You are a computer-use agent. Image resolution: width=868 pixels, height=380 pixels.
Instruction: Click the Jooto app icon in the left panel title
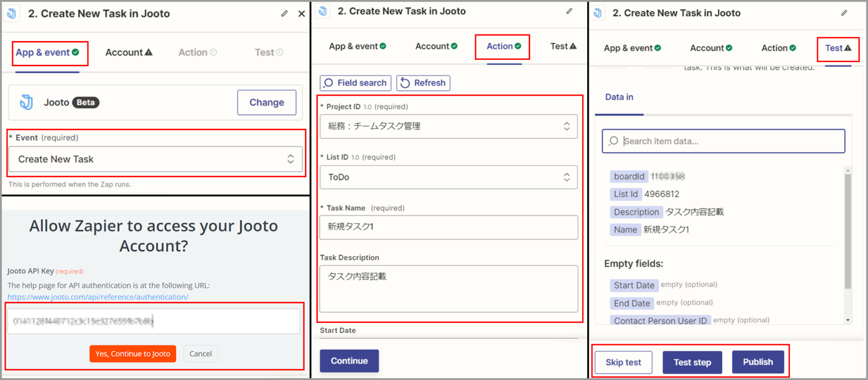pyautogui.click(x=11, y=14)
